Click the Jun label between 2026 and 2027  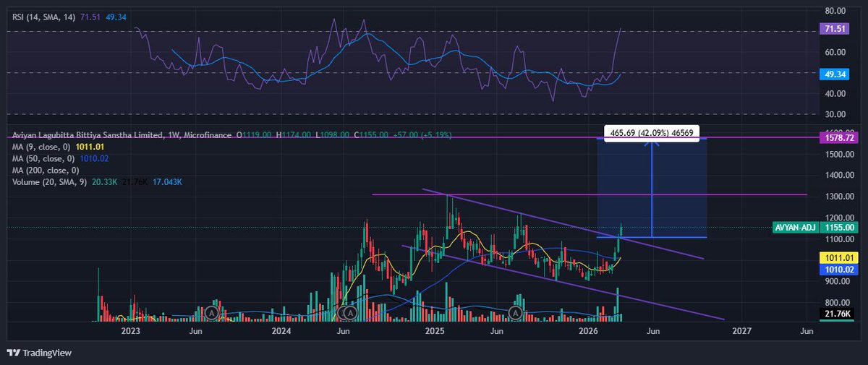coord(653,330)
